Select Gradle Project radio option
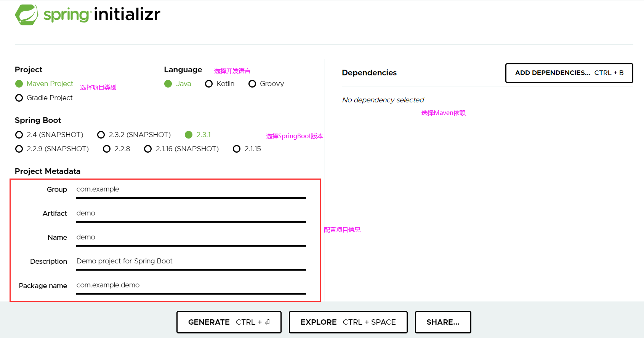This screenshot has width=644, height=338. [x=44, y=98]
